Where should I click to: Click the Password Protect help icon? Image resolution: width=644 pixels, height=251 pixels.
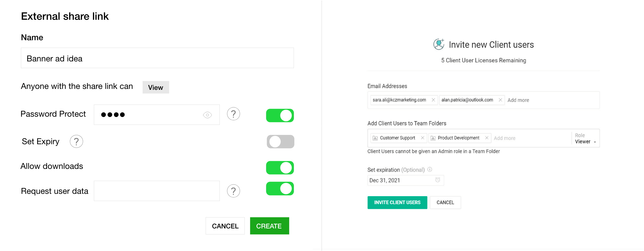pyautogui.click(x=233, y=114)
